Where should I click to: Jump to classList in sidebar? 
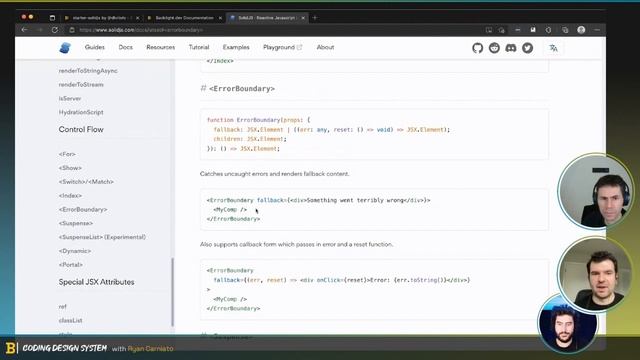pos(70,320)
